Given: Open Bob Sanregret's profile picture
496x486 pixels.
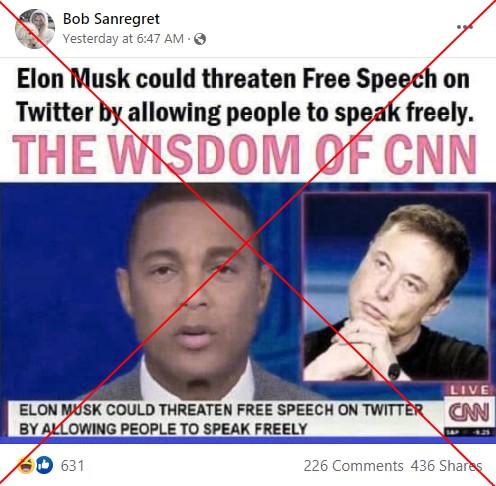Looking at the screenshot, I should (x=35, y=29).
